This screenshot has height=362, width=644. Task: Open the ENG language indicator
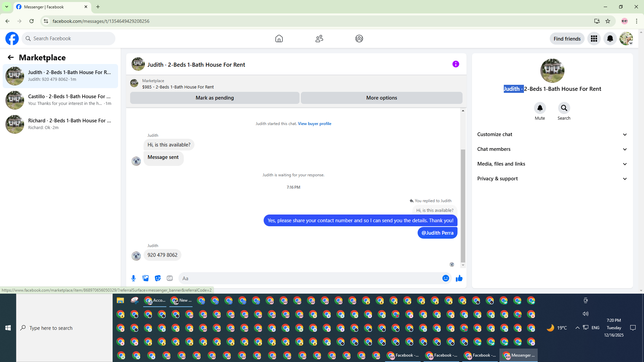click(x=595, y=328)
